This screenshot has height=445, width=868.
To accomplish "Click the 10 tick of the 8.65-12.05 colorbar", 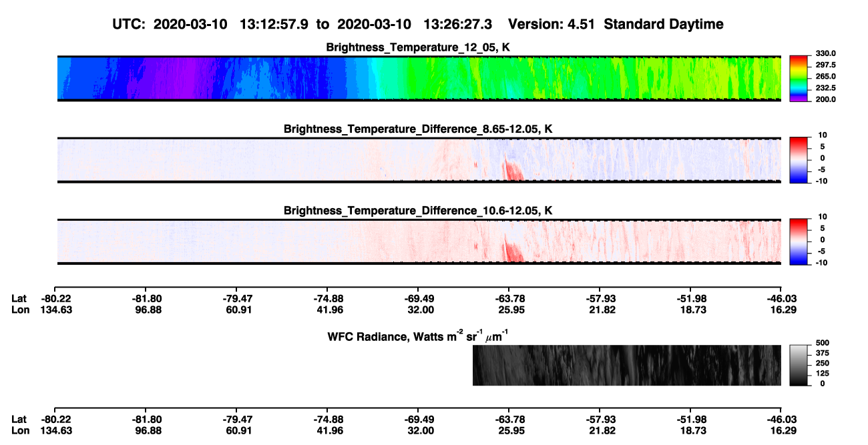I will 824,135.
